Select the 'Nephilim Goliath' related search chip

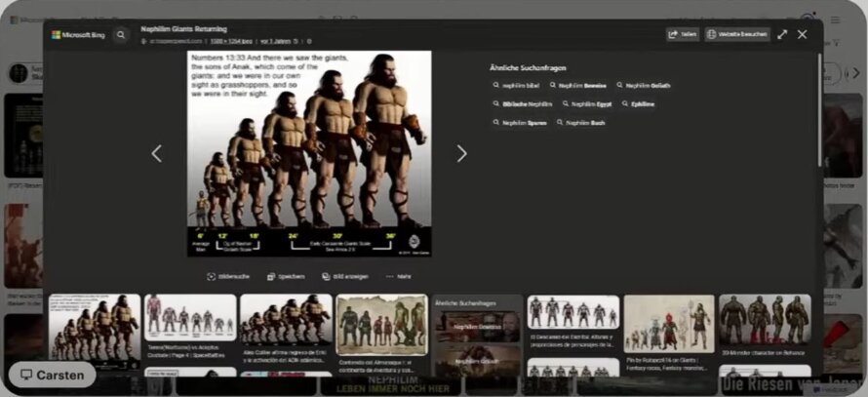tap(644, 86)
